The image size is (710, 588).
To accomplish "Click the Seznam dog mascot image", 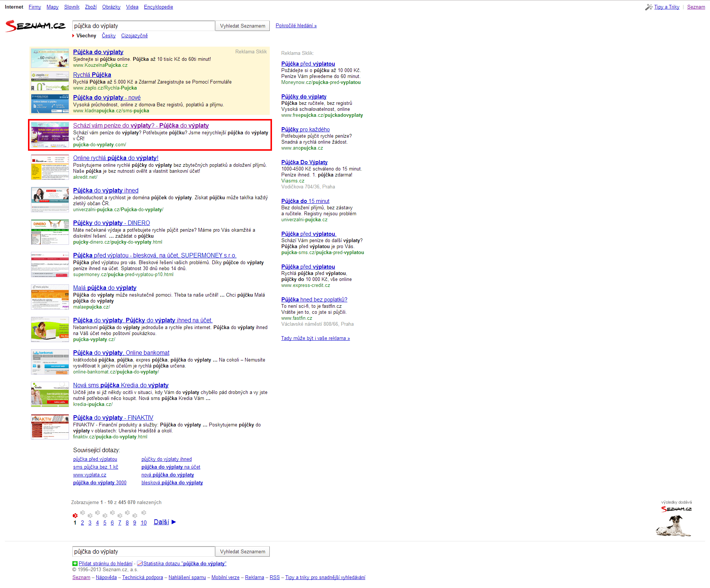I will tap(673, 526).
